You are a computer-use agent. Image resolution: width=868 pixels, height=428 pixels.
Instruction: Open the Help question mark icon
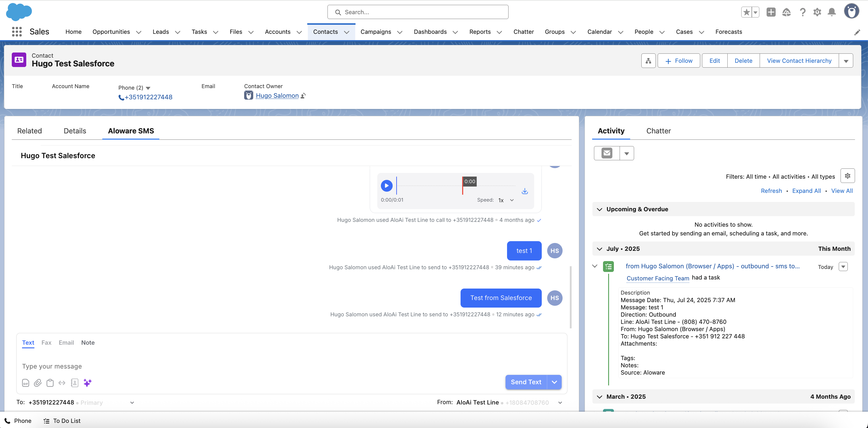click(803, 12)
